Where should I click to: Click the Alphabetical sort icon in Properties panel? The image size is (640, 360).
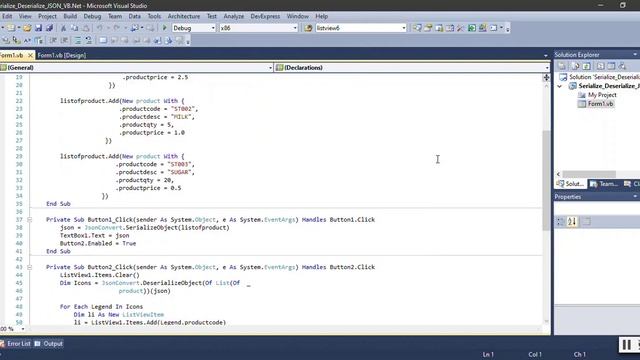[x=572, y=222]
